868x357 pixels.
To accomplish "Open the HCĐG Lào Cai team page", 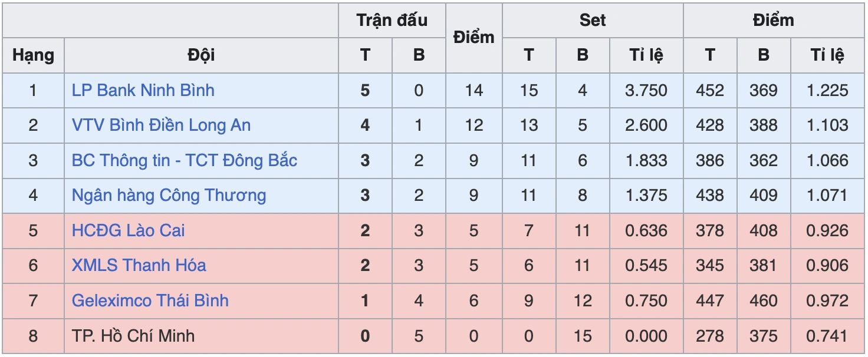I will click(128, 230).
